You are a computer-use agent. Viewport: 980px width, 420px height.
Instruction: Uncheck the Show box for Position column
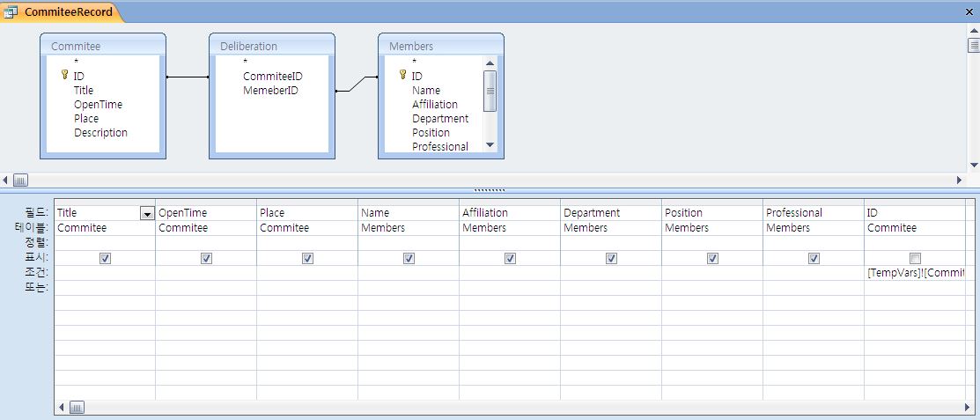click(x=712, y=258)
